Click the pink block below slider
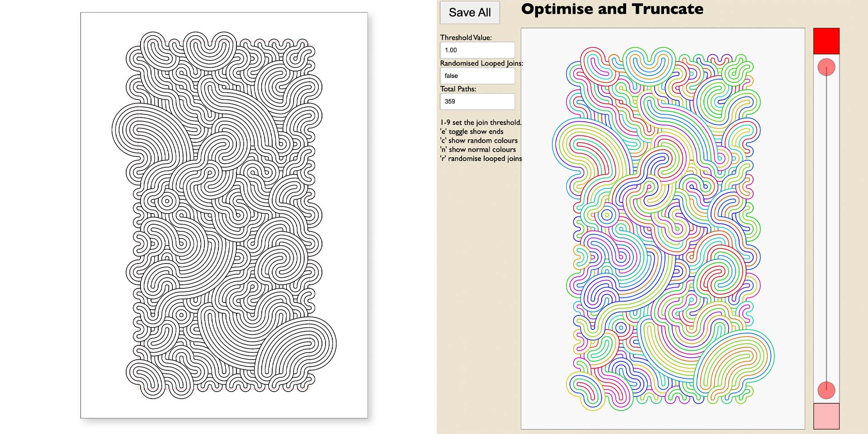 [x=826, y=416]
